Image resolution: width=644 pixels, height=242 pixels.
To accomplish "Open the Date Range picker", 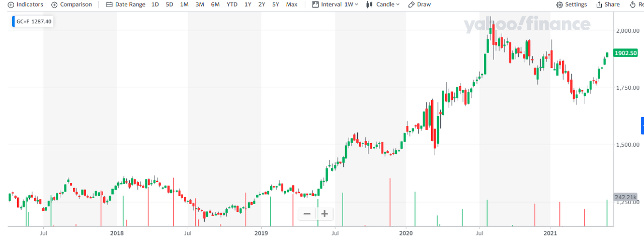I will 126,5.
